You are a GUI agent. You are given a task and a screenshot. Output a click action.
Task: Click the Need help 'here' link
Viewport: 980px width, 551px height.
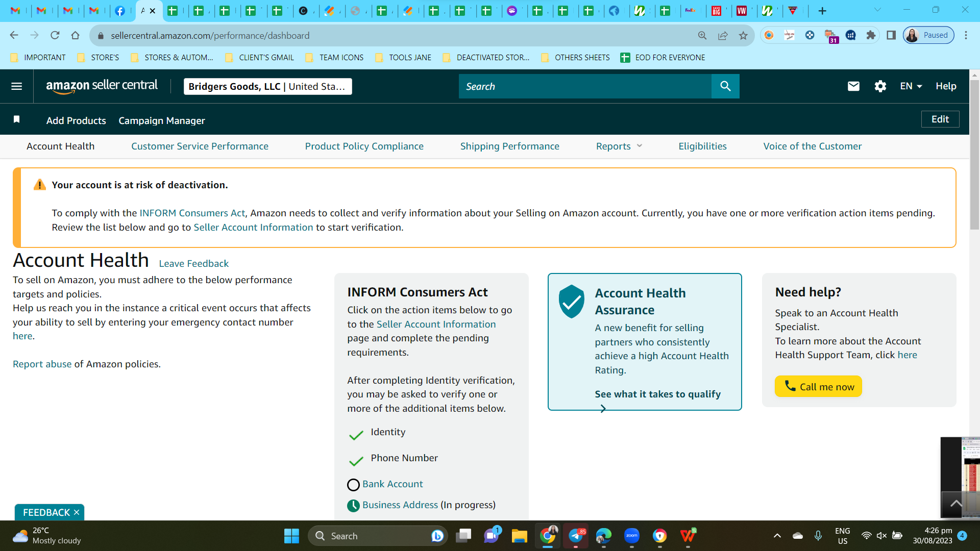click(907, 355)
